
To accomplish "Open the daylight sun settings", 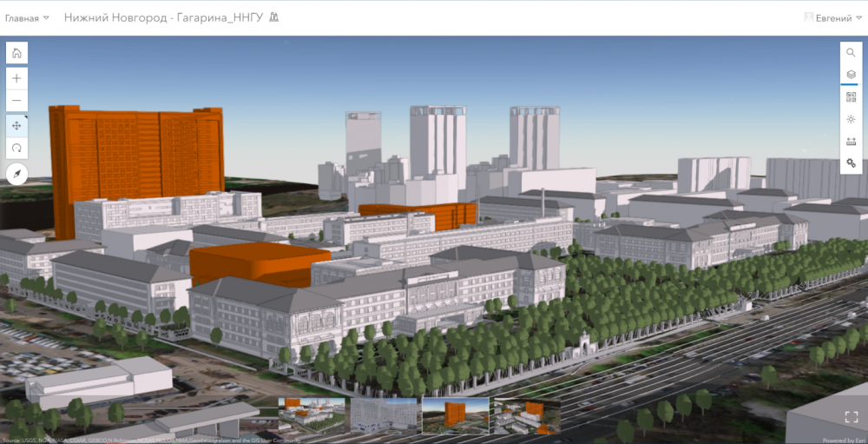I will [x=851, y=119].
